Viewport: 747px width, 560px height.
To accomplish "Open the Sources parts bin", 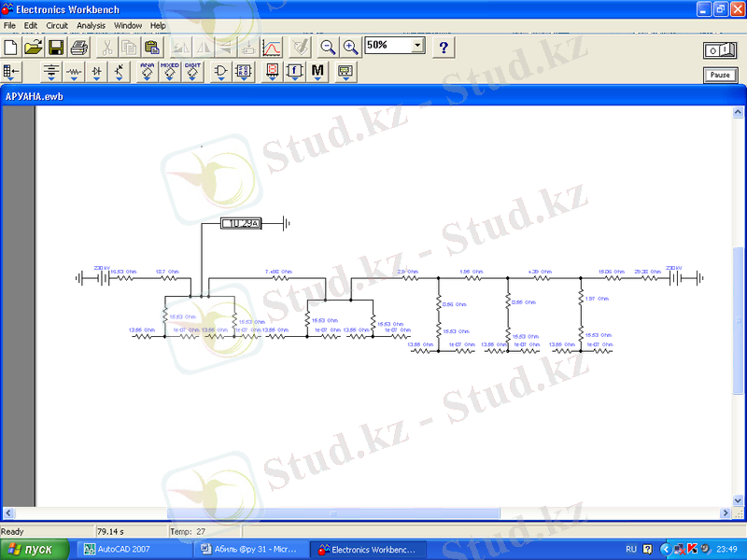I will 51,72.
